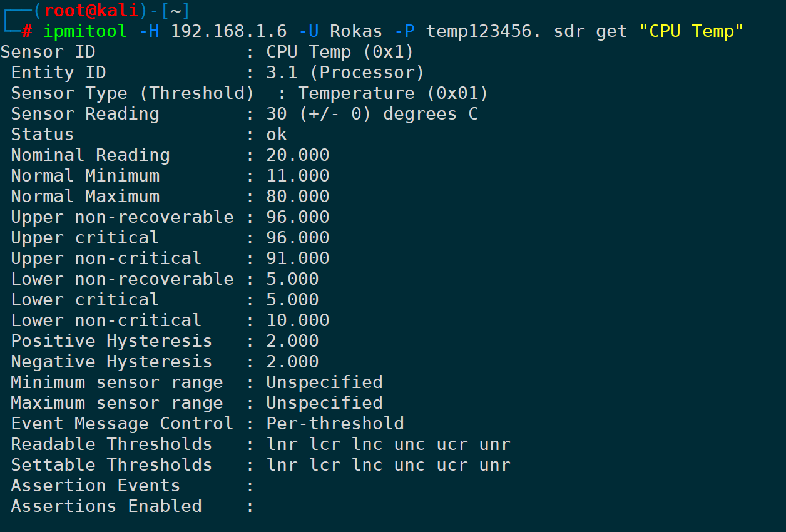
Task: Click the Sensor Reading value 30 degrees C
Action: tap(372, 114)
